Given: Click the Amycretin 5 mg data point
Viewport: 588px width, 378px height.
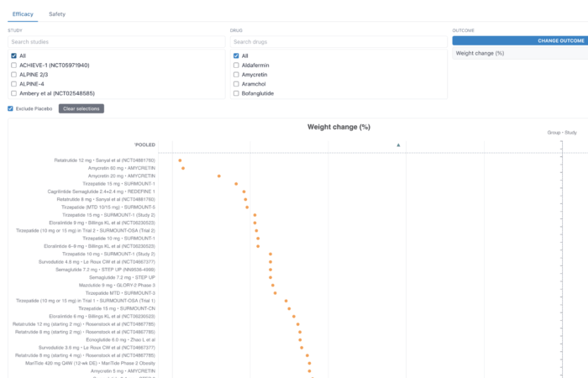Looking at the screenshot, I should click(308, 370).
